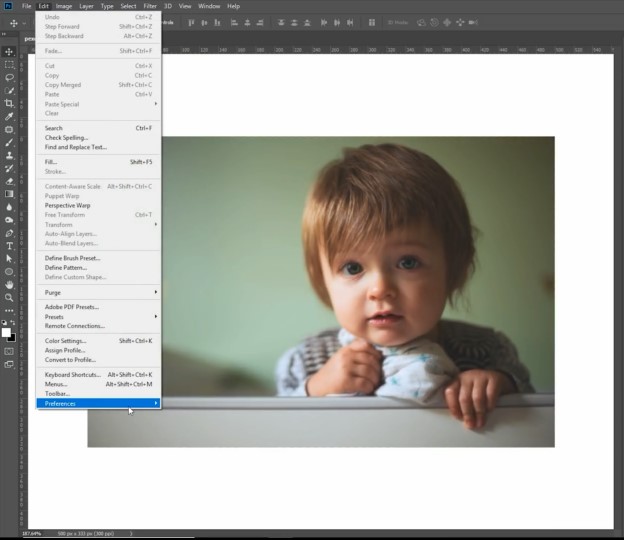Screen dimensions: 624x540
Task: Select the Crop tool
Action: [9, 103]
